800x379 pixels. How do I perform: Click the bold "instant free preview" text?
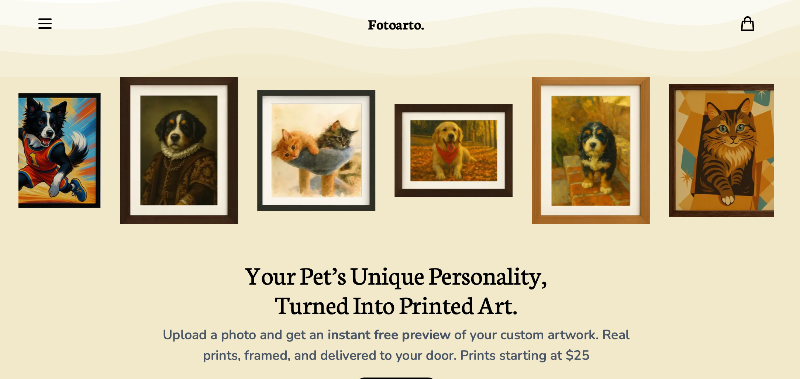click(389, 335)
